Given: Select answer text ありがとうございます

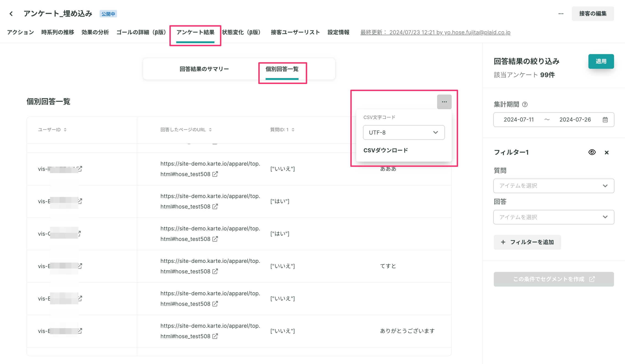Looking at the screenshot, I should pyautogui.click(x=407, y=331).
